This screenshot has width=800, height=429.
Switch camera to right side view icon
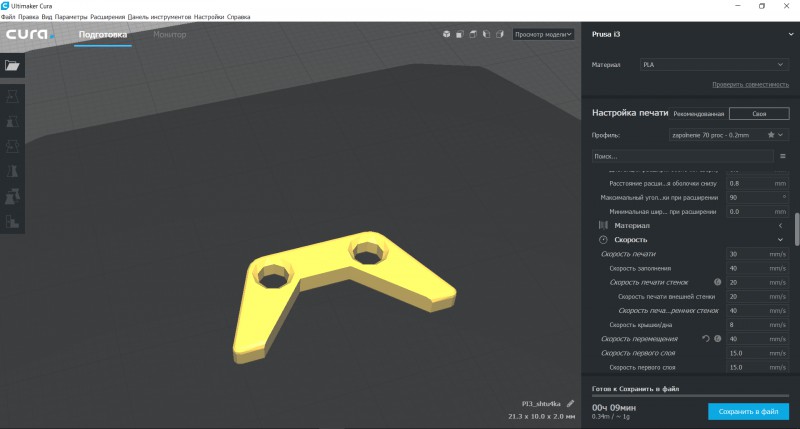click(500, 34)
